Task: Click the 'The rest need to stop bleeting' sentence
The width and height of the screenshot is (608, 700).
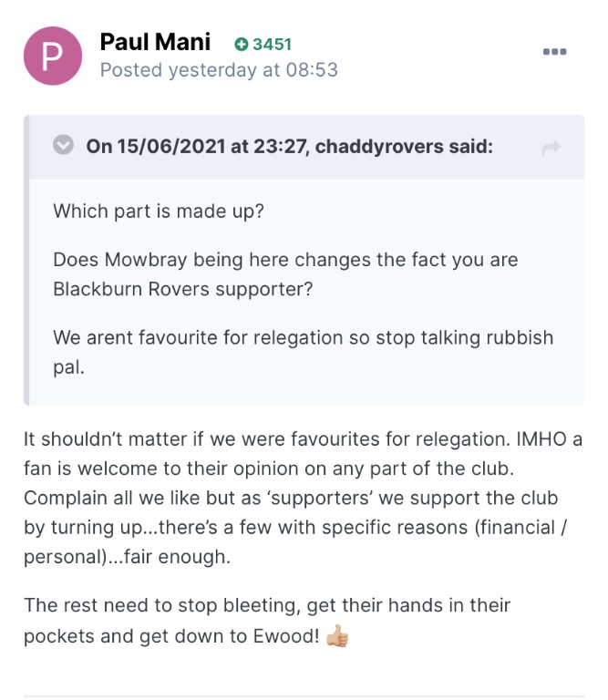Action: (x=268, y=605)
